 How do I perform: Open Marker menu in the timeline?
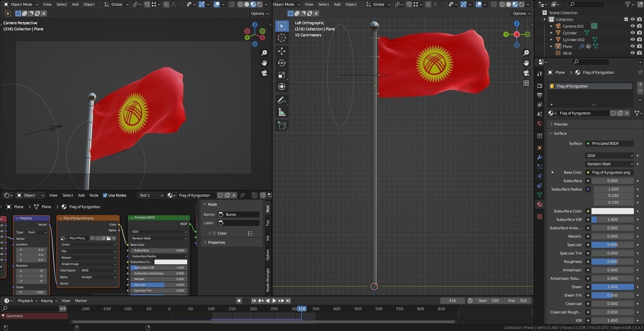[x=81, y=301]
